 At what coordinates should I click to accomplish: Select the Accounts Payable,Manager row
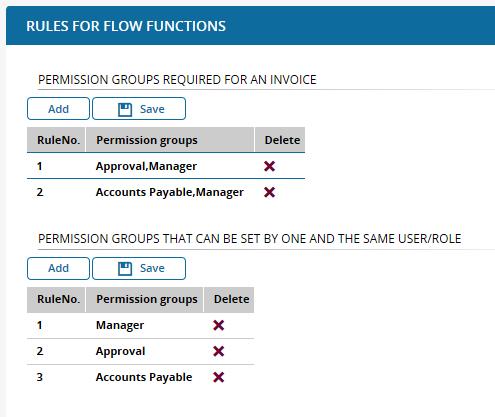tap(166, 192)
